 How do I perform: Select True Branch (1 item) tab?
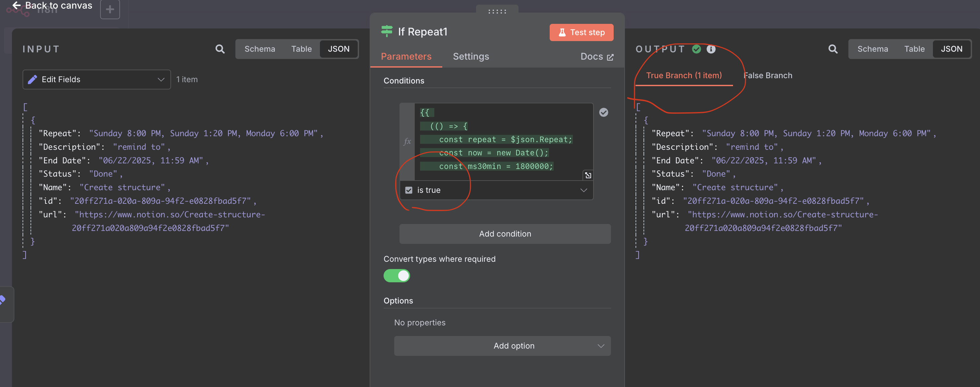pos(684,75)
